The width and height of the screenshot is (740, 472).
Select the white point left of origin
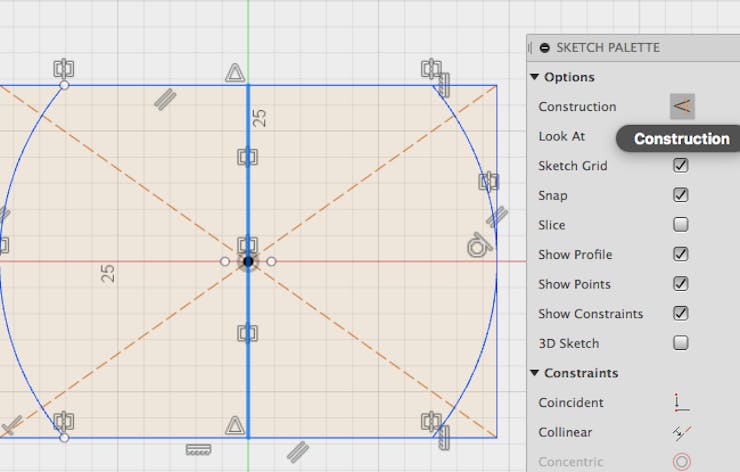click(225, 261)
